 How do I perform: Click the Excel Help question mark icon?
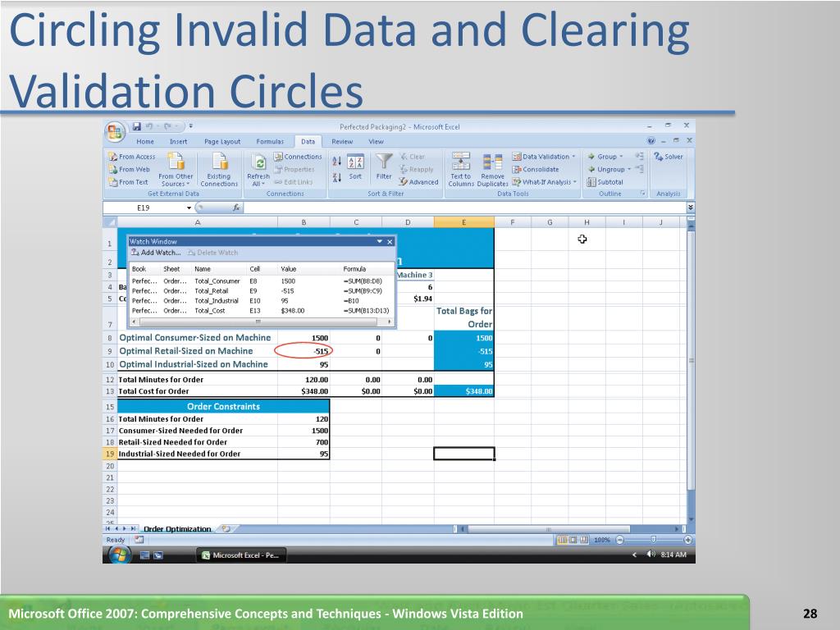651,141
